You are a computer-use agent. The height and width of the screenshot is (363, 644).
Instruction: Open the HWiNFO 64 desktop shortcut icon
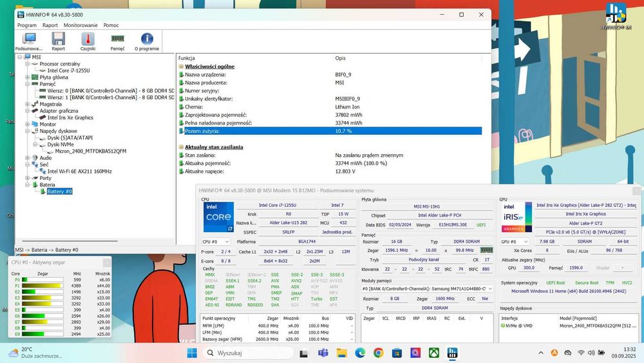point(616,17)
